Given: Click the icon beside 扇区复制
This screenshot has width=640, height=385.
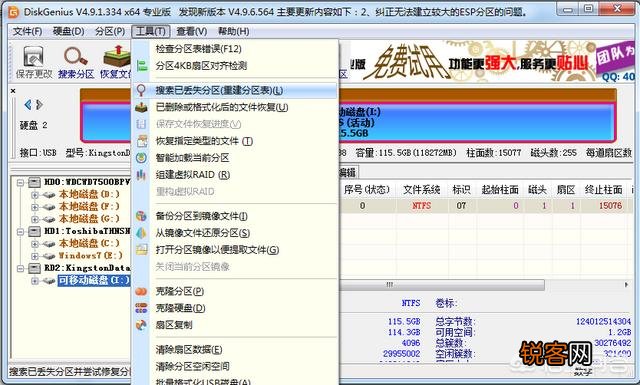Looking at the screenshot, I should pyautogui.click(x=141, y=325).
